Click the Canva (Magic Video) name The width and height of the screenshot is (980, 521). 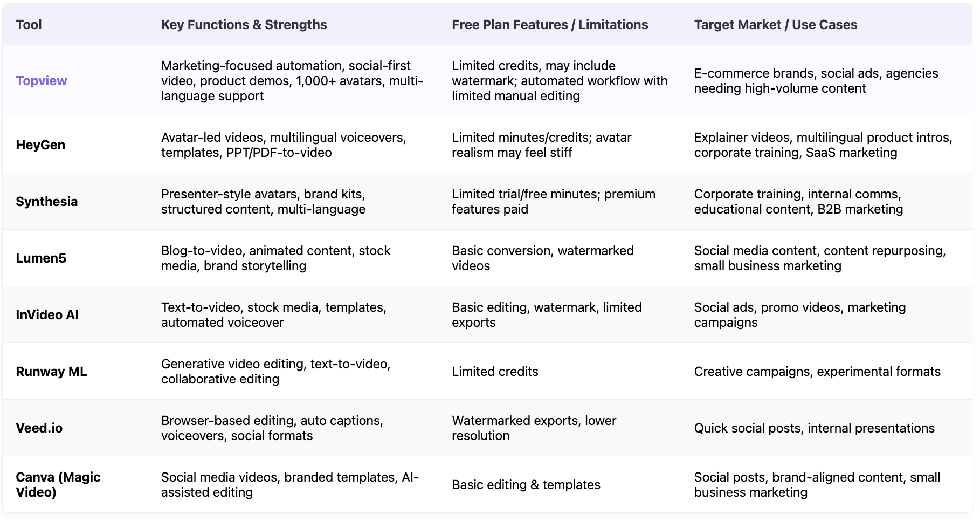point(58,485)
